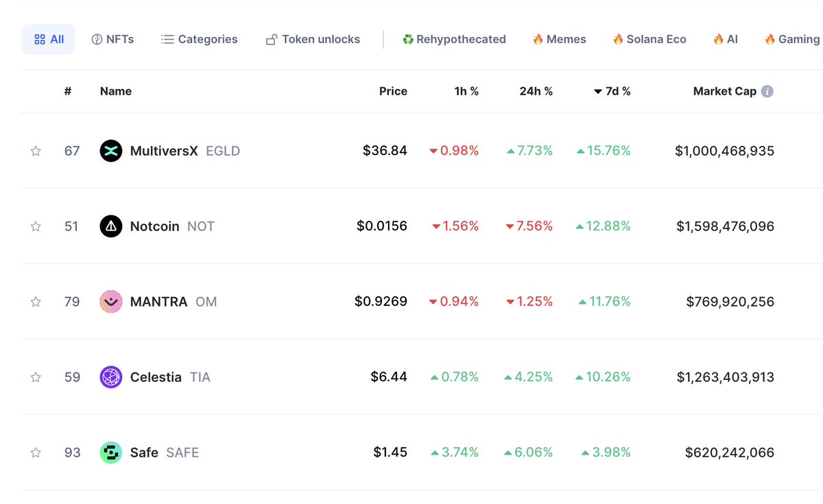Sort by 1h % column
Viewport: 823px width, 504px height.
(x=466, y=91)
